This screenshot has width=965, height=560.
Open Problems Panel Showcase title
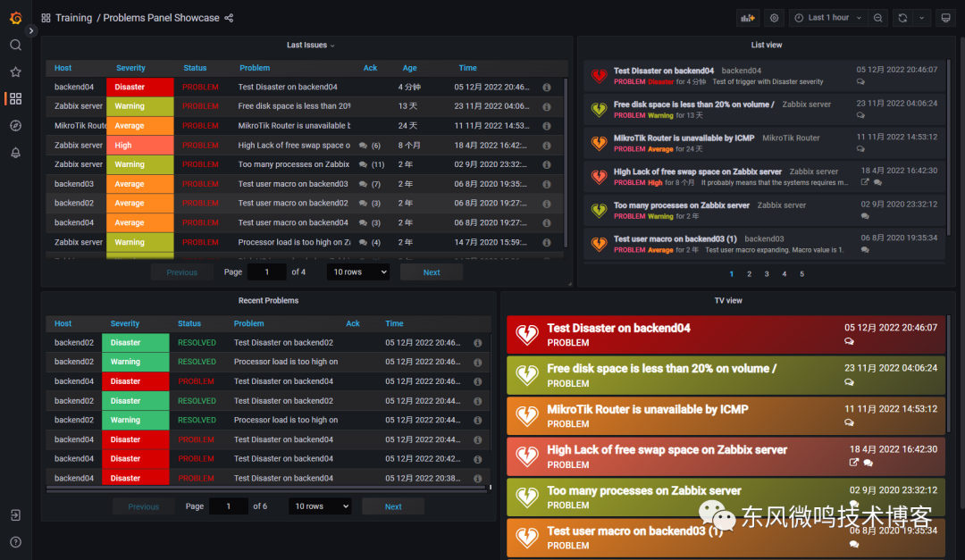[161, 18]
